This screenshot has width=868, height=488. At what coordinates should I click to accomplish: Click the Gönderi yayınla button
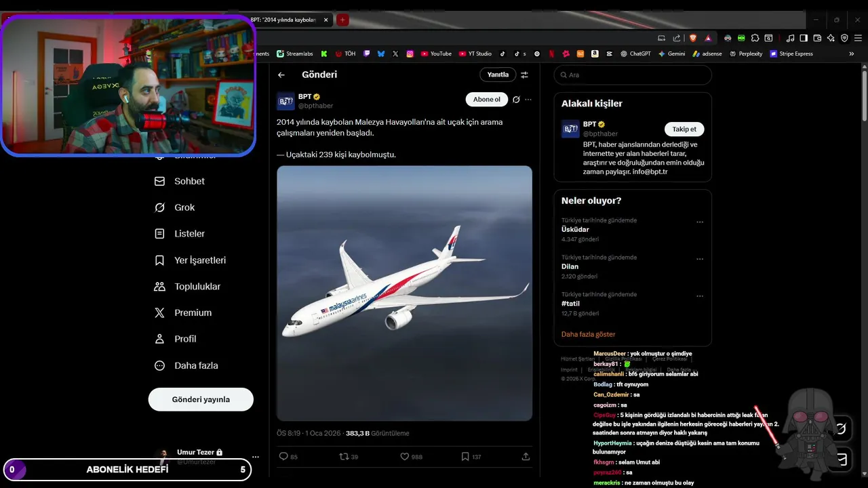201,399
